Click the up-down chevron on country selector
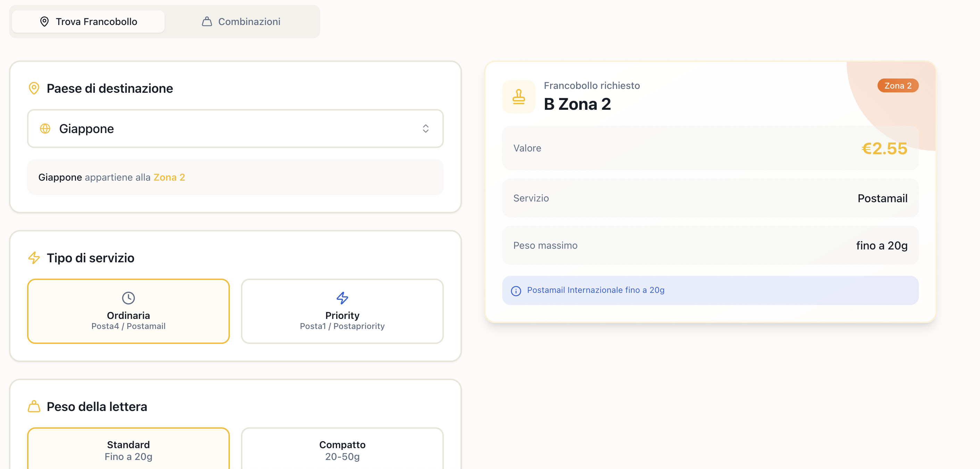This screenshot has height=469, width=980. (425, 129)
